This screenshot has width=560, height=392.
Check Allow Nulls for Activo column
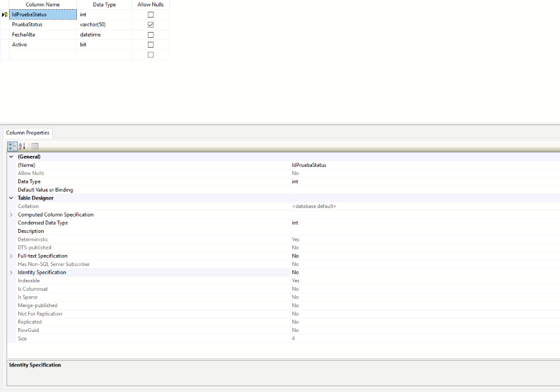pos(151,45)
